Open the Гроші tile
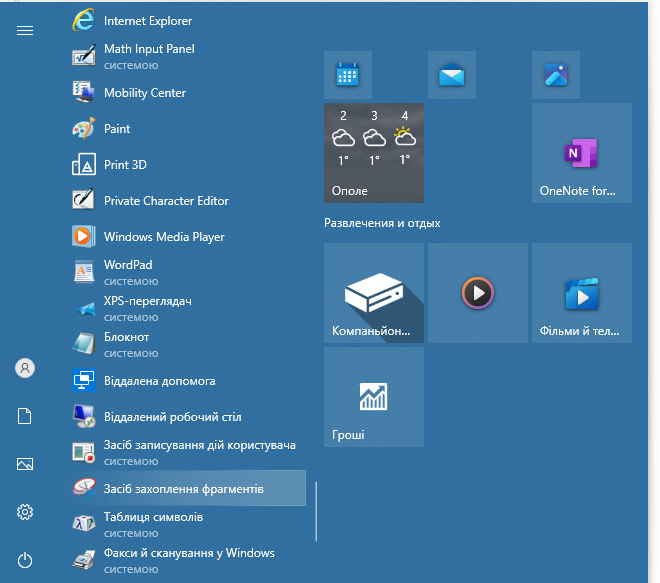This screenshot has height=583, width=660. tap(374, 397)
